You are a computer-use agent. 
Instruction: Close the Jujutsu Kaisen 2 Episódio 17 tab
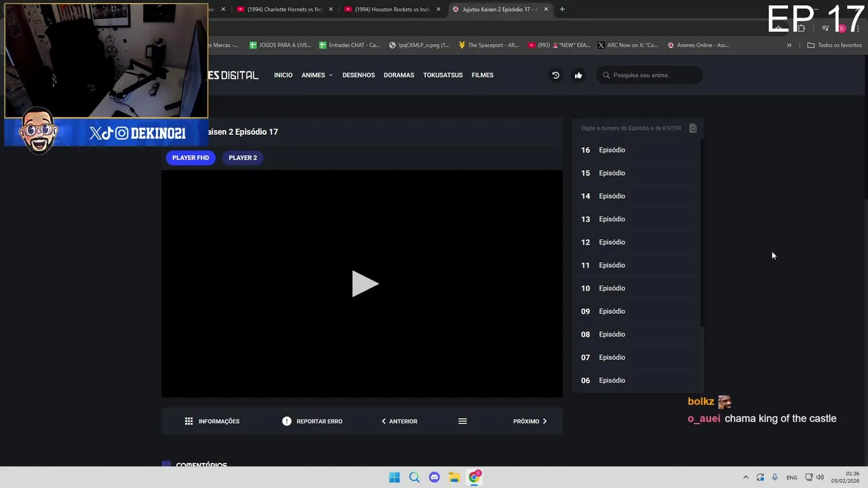[546, 9]
